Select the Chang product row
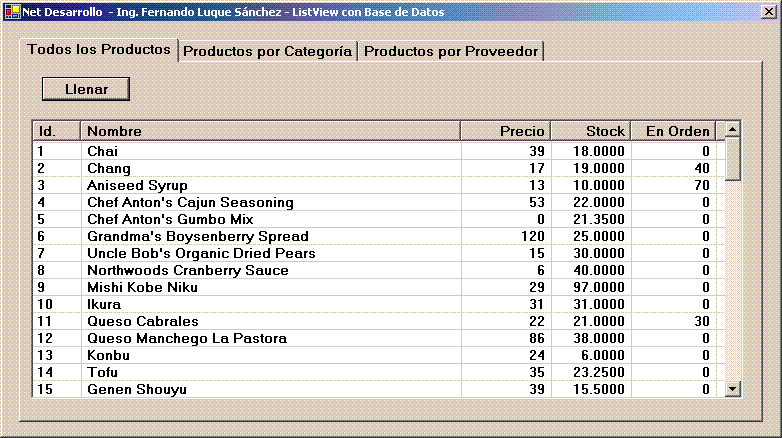The height and width of the screenshot is (438, 782). pyautogui.click(x=378, y=168)
